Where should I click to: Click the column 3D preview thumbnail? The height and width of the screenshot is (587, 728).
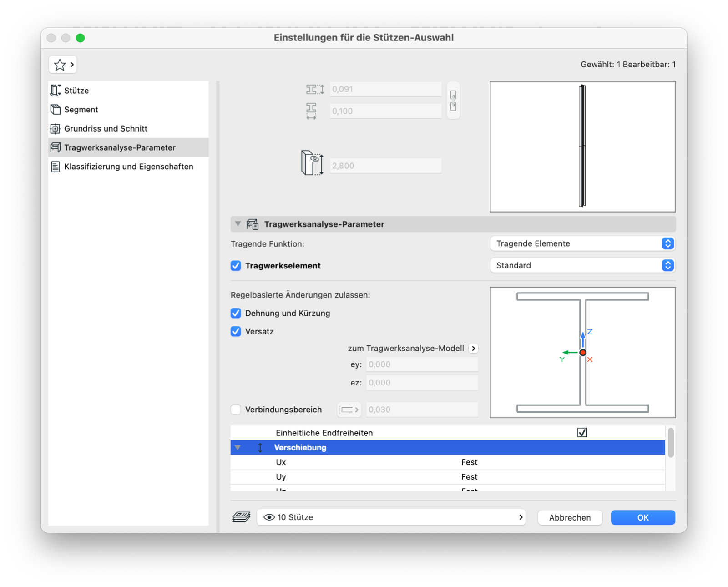tap(583, 147)
